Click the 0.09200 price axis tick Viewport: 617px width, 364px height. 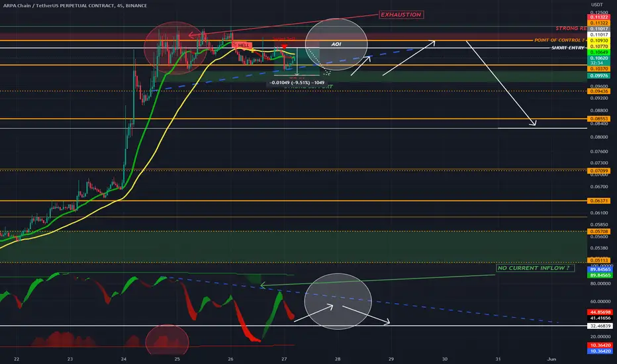[599, 98]
